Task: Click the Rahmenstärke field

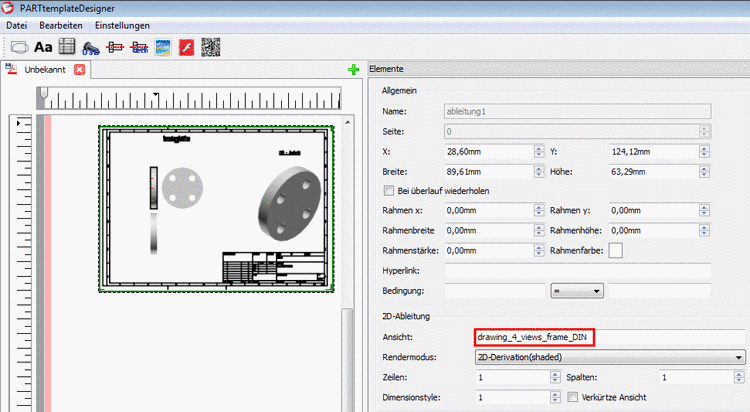Action: coord(489,250)
